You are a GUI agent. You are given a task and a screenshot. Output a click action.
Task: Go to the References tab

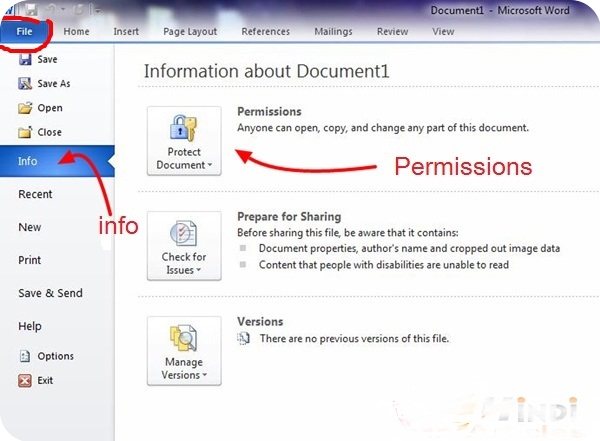[x=266, y=31]
